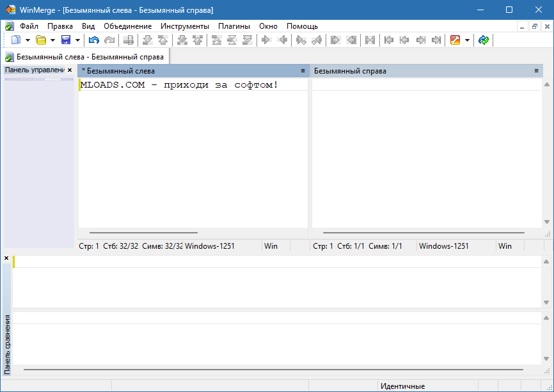Click the WinMerge document icon beside Файл
Image resolution: width=554 pixels, height=392 pixels.
click(10, 26)
